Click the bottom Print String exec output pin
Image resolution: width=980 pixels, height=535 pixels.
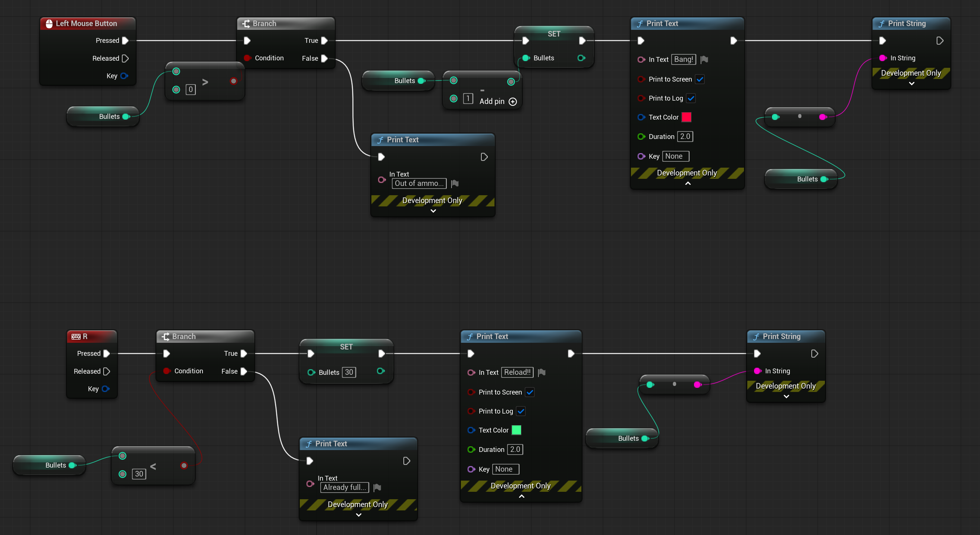pos(814,354)
